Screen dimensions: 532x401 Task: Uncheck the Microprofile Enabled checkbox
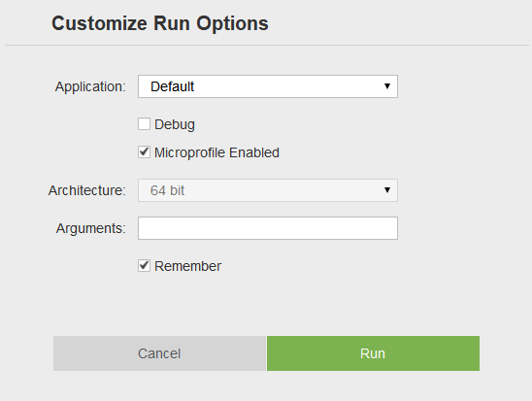[144, 152]
